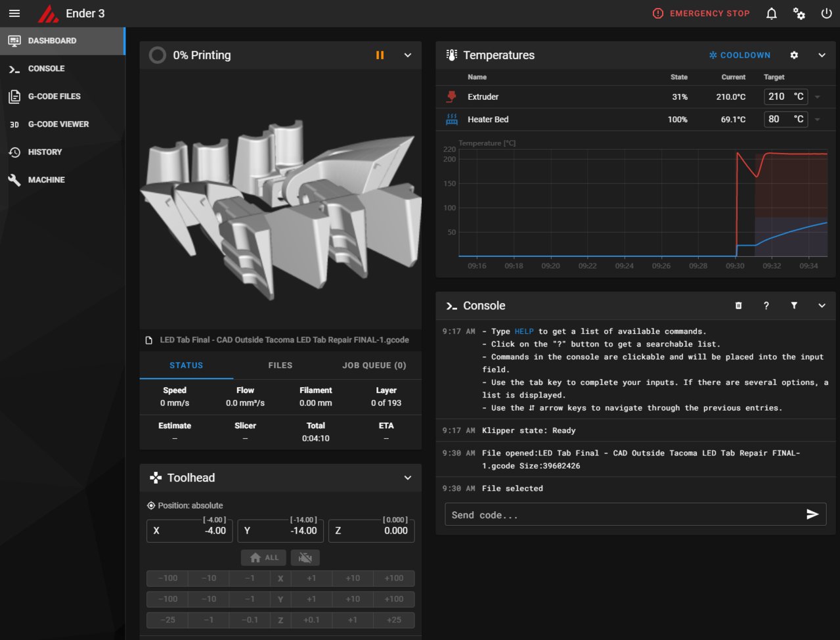Hit the Emergency Stop button
Viewport: 840px width, 640px height.
pyautogui.click(x=701, y=13)
